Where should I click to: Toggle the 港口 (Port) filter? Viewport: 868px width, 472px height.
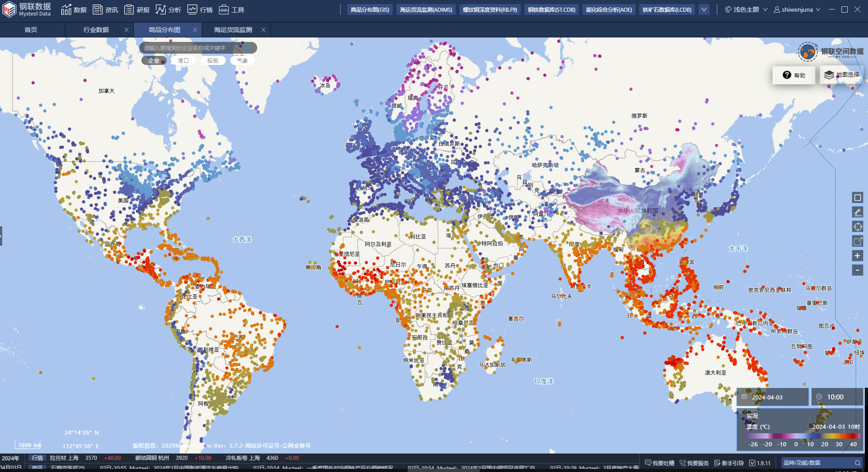[183, 60]
